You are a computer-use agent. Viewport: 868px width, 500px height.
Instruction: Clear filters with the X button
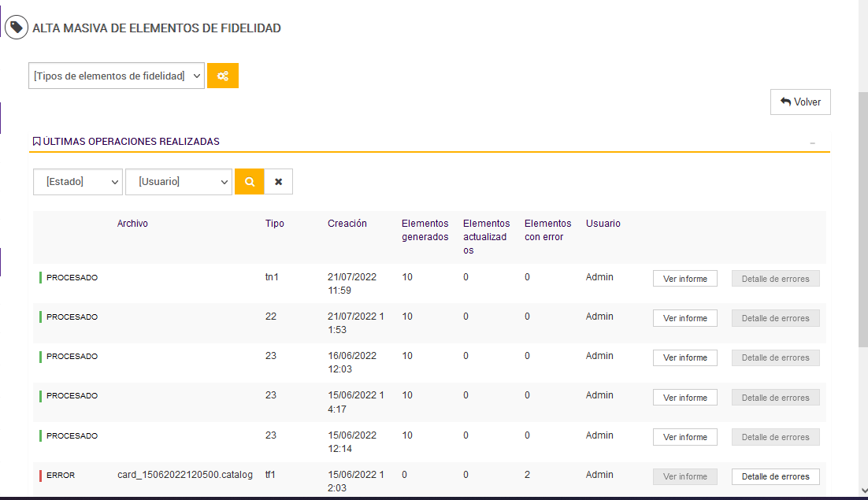tap(279, 181)
